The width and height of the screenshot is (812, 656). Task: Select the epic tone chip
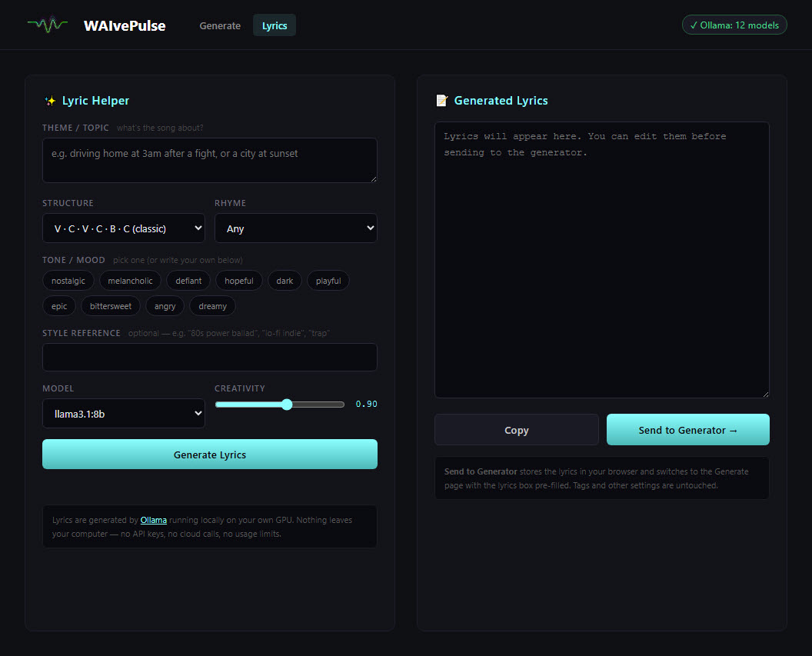click(x=59, y=306)
